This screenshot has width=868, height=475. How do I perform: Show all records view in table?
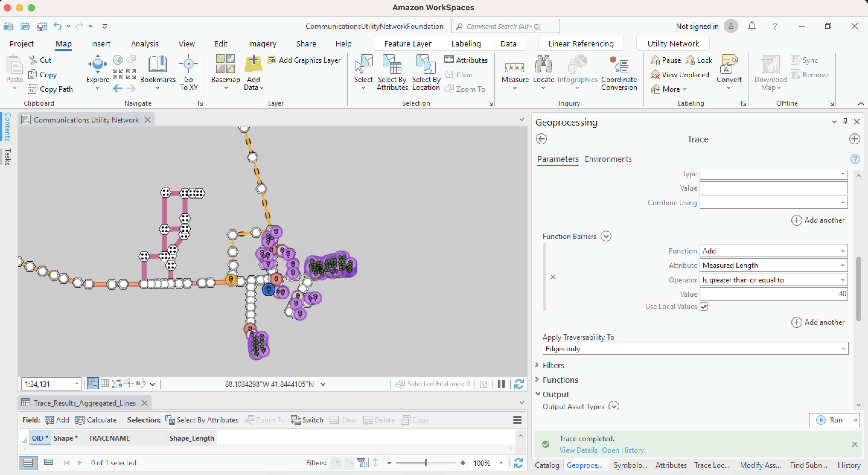click(x=28, y=463)
